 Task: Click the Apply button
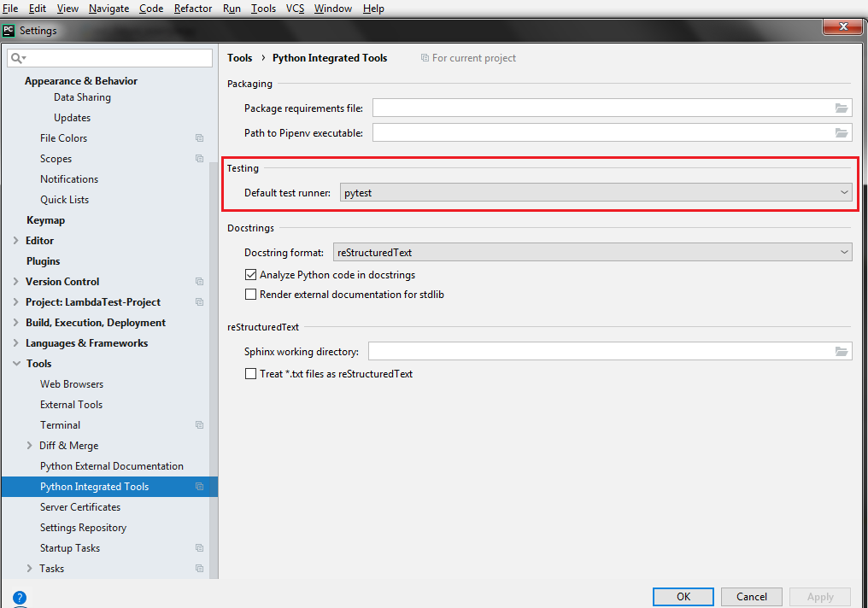click(820, 597)
